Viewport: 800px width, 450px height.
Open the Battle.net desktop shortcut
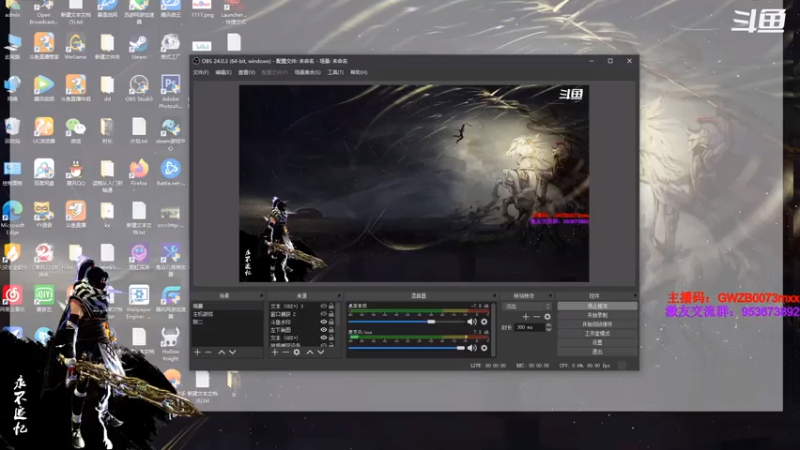(170, 172)
